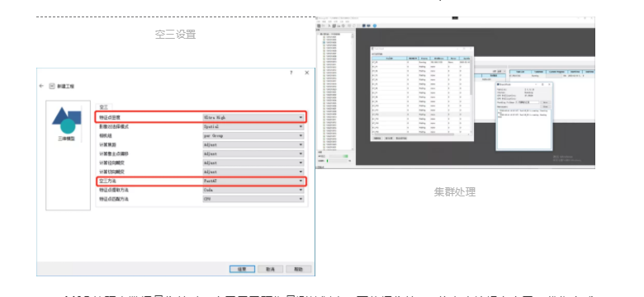Open the 计算焦距 Adjust dropdown
Image resolution: width=644 pixels, height=297 pixels.
tap(253, 145)
